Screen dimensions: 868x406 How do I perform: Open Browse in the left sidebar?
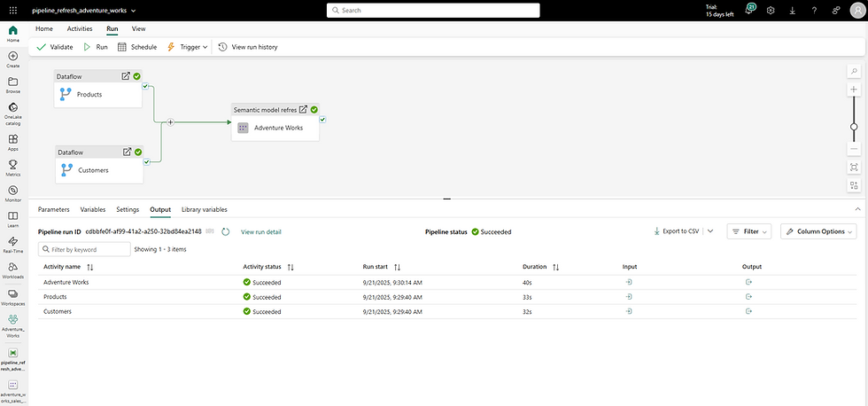coord(13,85)
